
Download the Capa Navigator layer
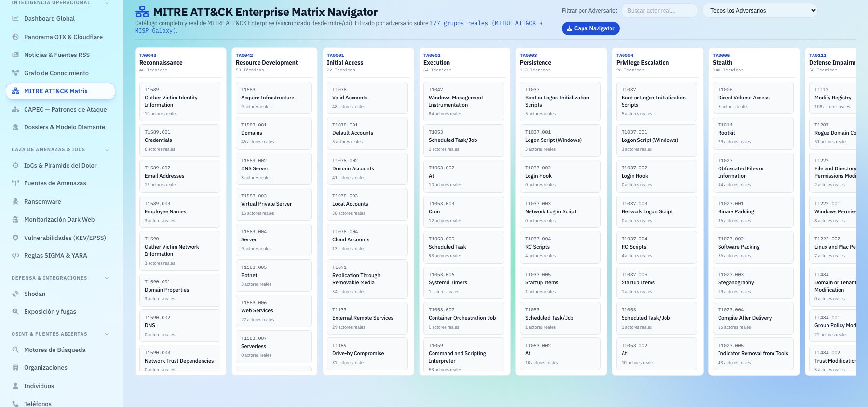point(590,28)
